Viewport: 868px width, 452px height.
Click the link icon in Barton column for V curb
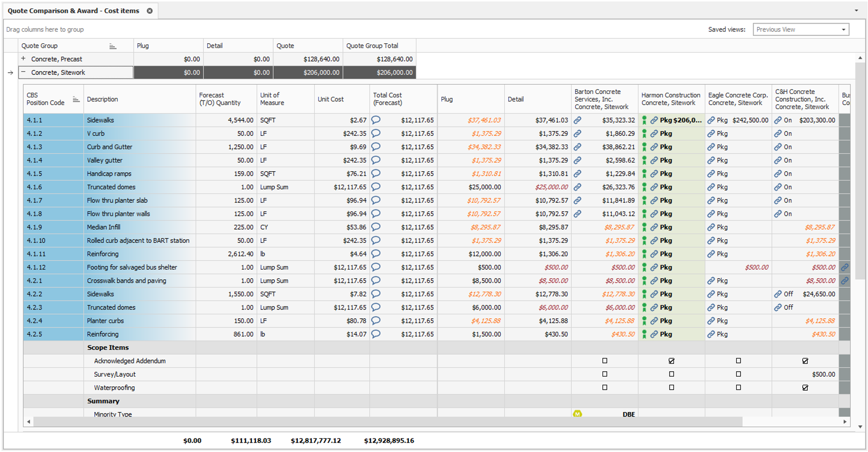(577, 133)
